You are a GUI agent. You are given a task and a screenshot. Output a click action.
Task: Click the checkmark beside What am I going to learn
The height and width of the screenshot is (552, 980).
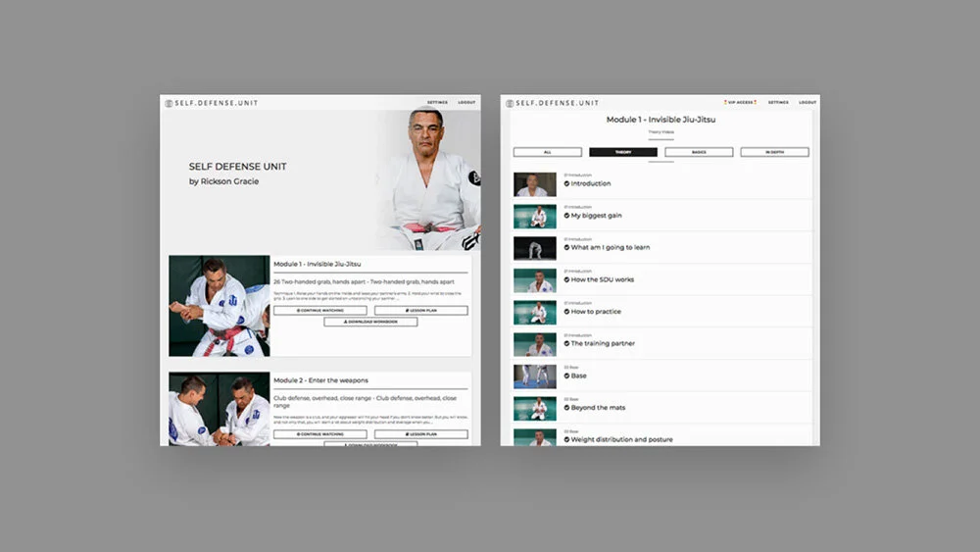pyautogui.click(x=566, y=247)
